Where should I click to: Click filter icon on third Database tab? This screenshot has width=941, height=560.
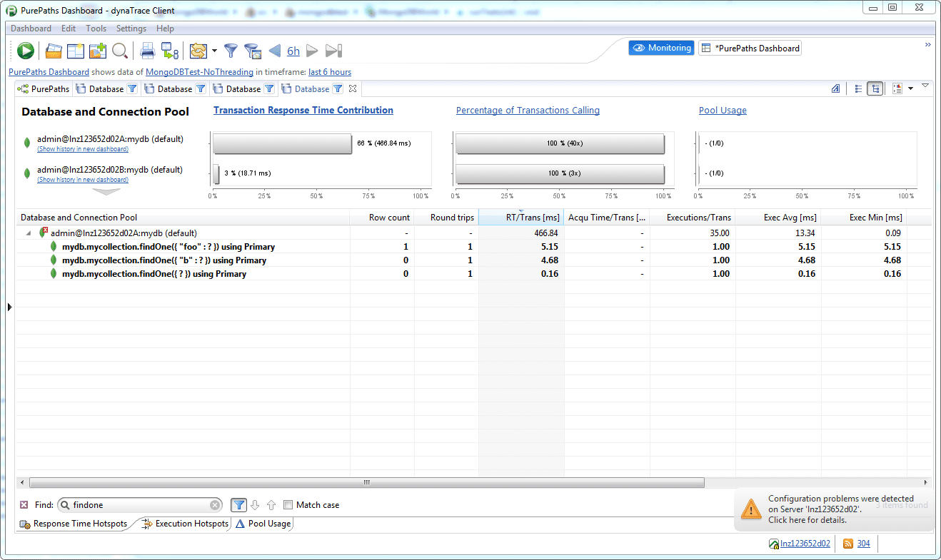tap(269, 89)
